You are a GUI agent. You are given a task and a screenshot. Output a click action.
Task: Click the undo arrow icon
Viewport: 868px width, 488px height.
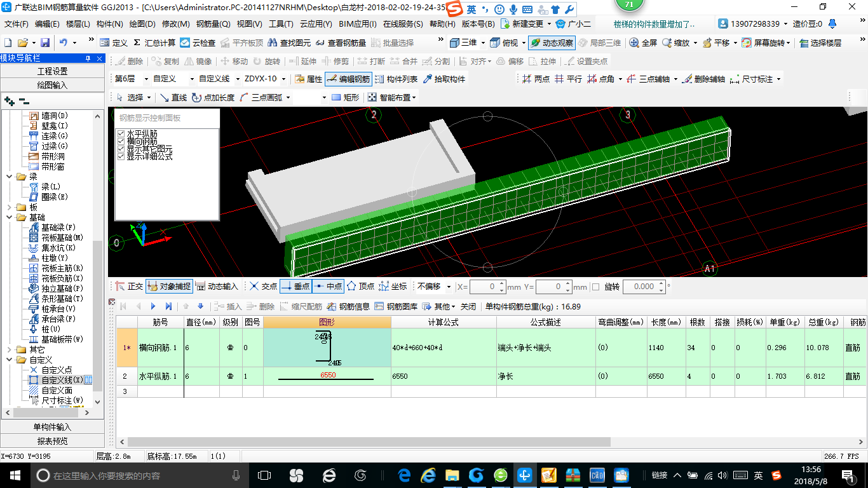click(x=64, y=43)
